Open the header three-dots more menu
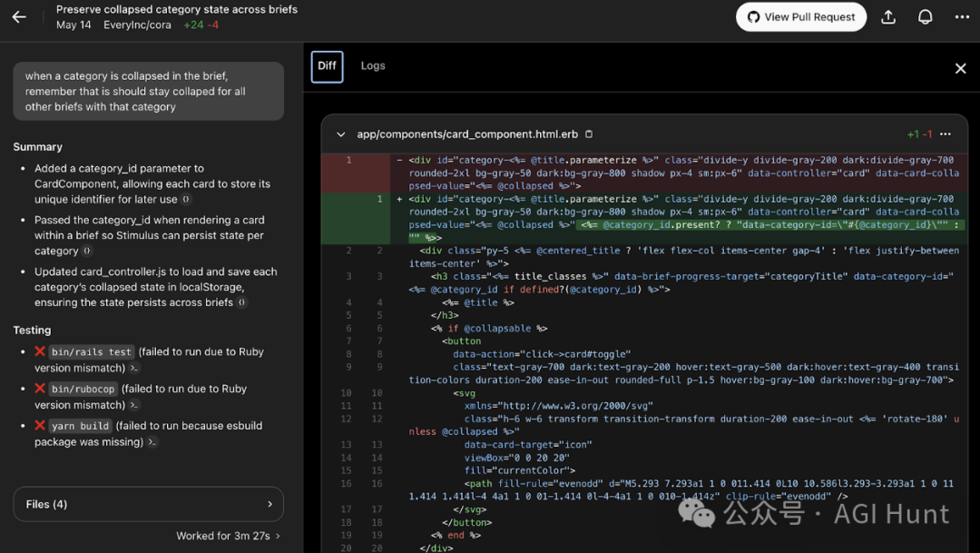 [962, 17]
